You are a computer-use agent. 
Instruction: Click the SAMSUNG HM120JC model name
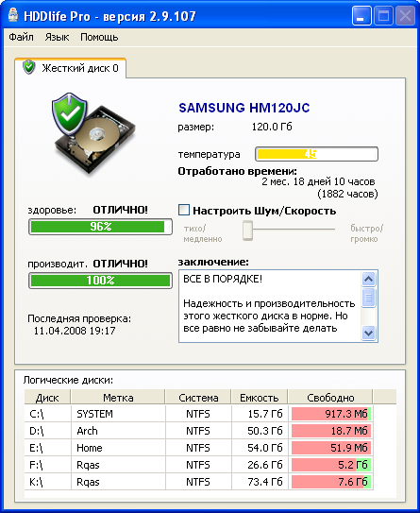[244, 108]
